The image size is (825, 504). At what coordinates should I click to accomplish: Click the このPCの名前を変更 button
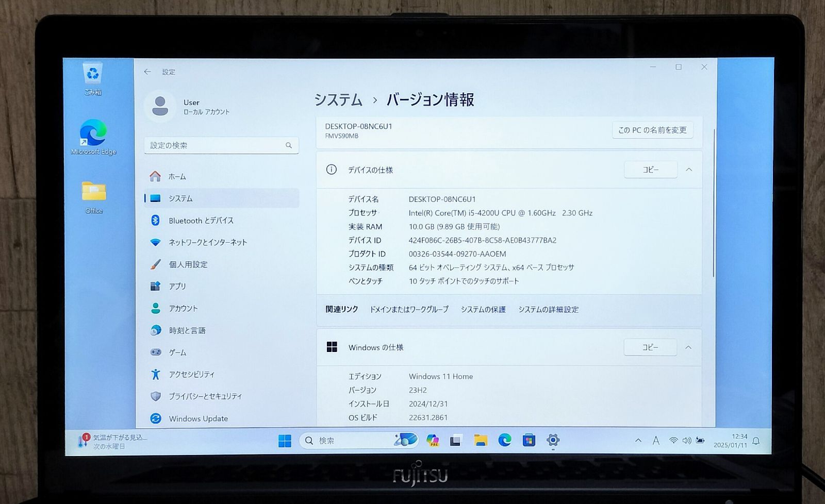point(652,130)
